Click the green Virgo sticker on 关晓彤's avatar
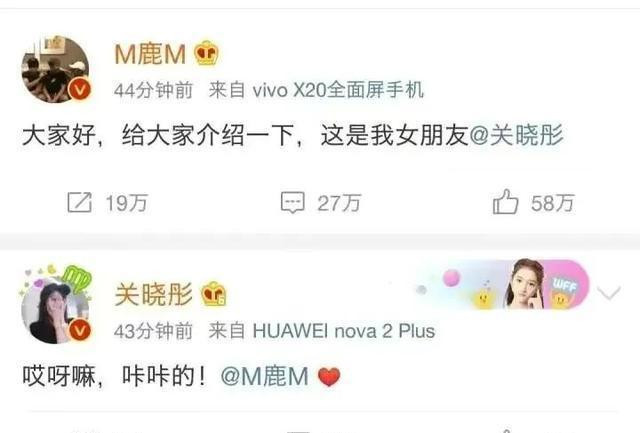Image resolution: width=640 pixels, height=433 pixels. tap(78, 279)
